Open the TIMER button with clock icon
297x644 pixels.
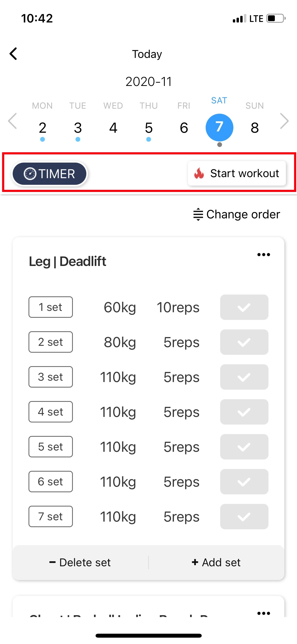[x=50, y=174]
